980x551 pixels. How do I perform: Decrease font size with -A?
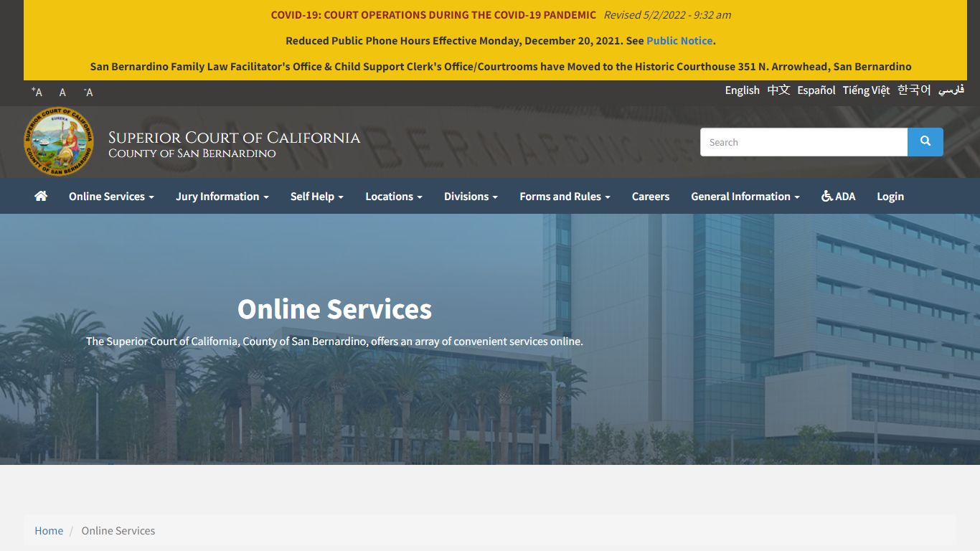[x=88, y=92]
